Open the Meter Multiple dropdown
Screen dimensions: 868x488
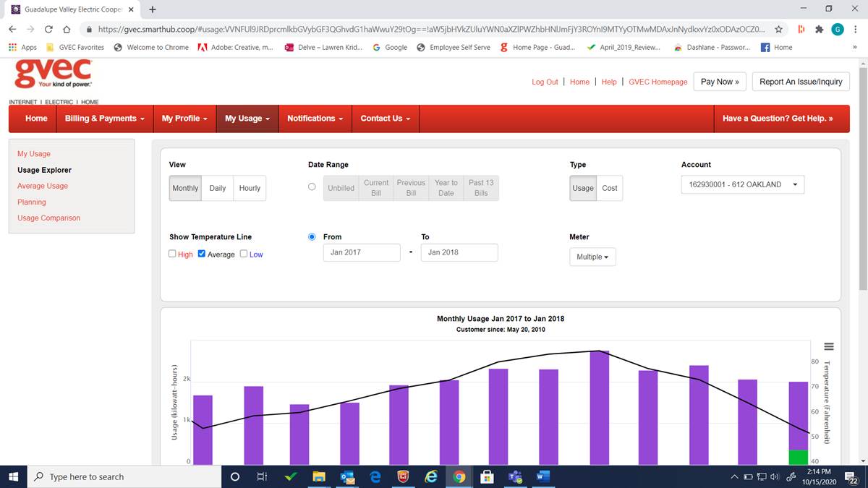tap(592, 257)
